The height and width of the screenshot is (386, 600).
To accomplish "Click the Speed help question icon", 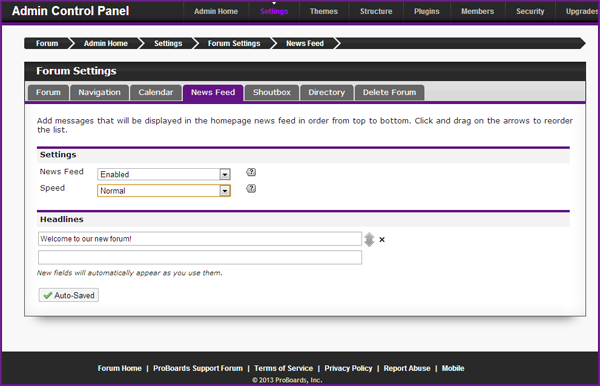I will point(251,189).
